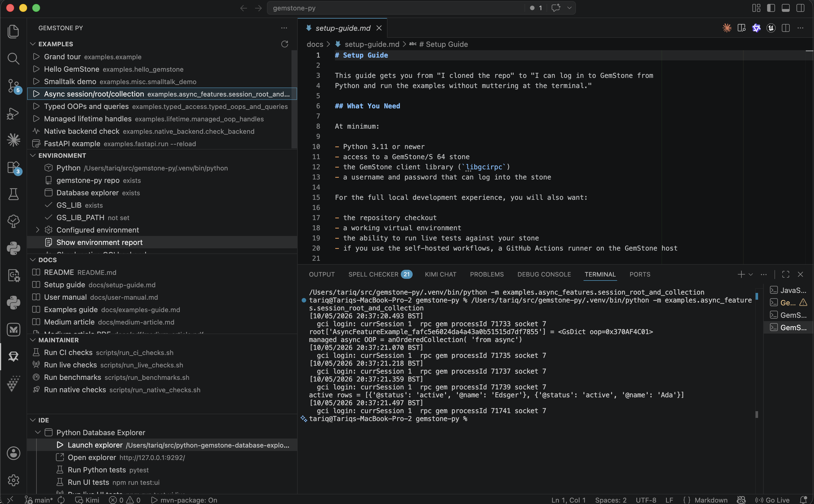814x504 pixels.
Task: Collapse the DOCS section
Action: [33, 260]
